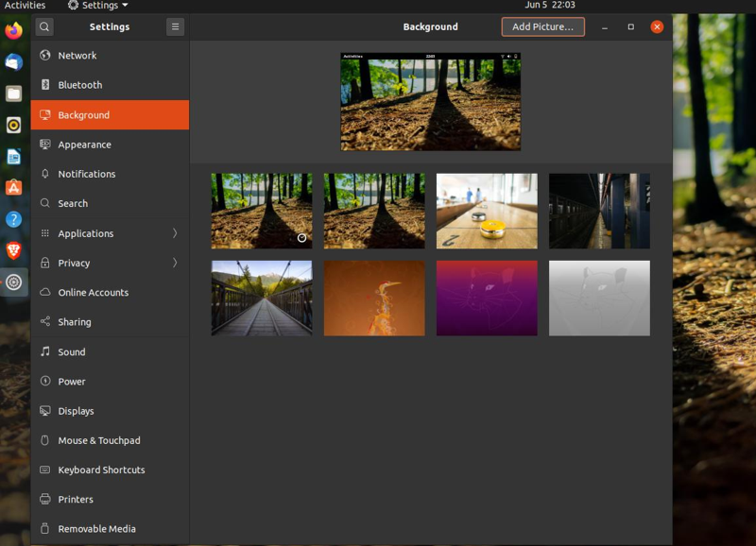Screen dimensions: 756x546
Task: Open Firefox from the dock
Action: (13, 31)
